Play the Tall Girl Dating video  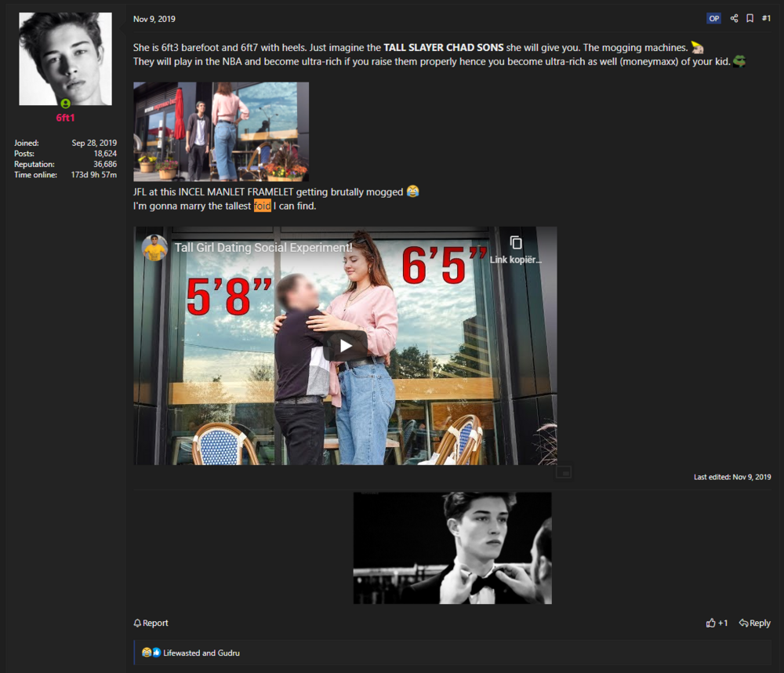point(345,346)
